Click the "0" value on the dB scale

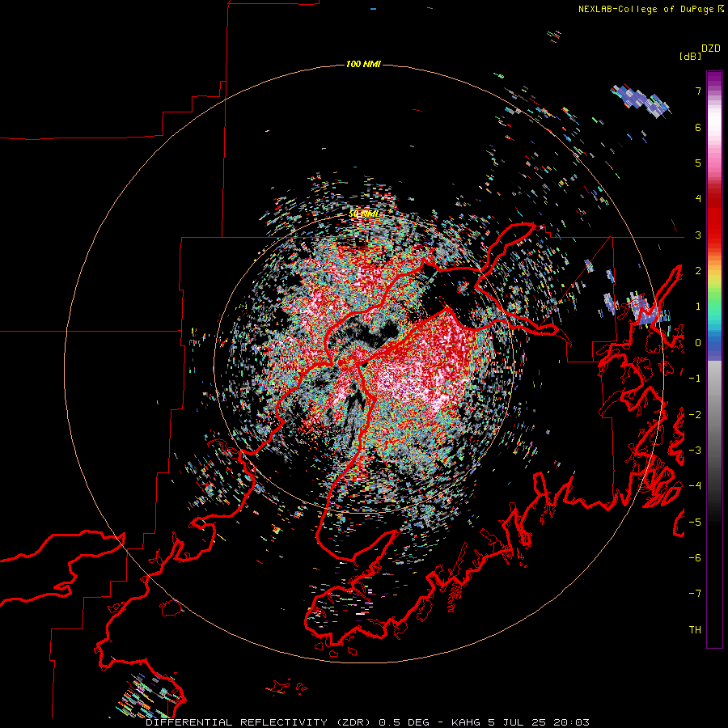click(x=698, y=343)
